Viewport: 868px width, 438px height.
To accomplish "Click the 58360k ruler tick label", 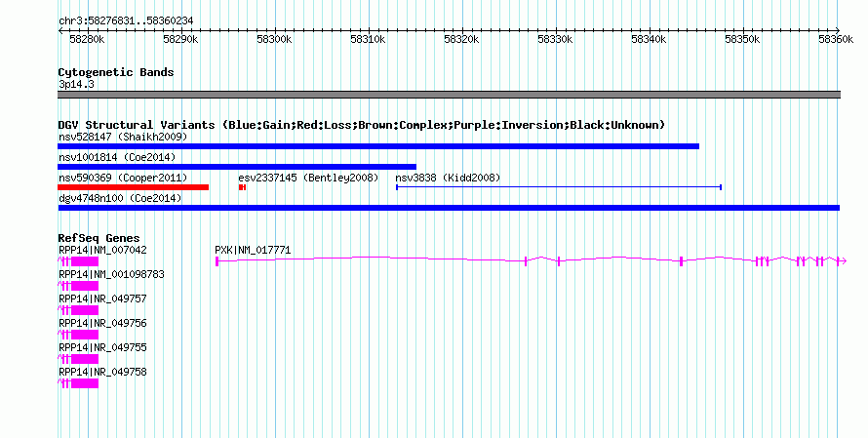I will click(836, 39).
